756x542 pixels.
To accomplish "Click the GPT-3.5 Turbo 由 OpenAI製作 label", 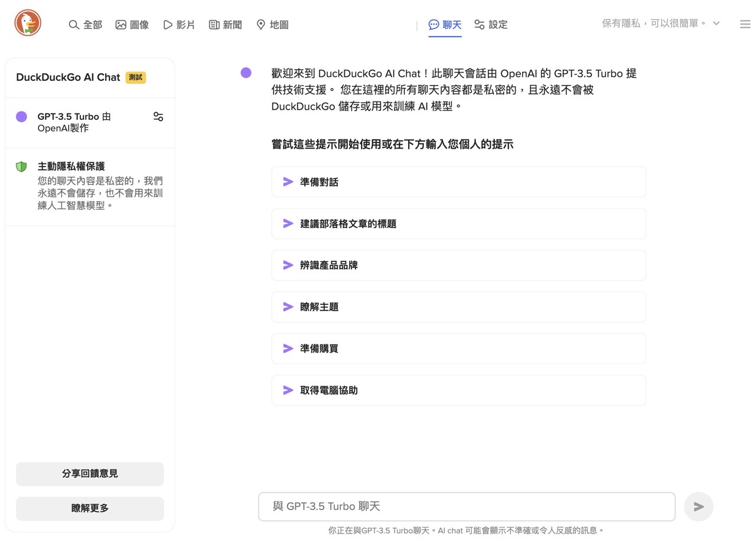I will (x=74, y=122).
